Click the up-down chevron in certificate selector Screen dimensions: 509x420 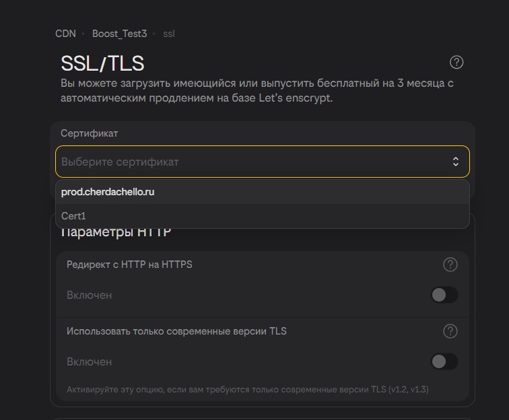456,162
